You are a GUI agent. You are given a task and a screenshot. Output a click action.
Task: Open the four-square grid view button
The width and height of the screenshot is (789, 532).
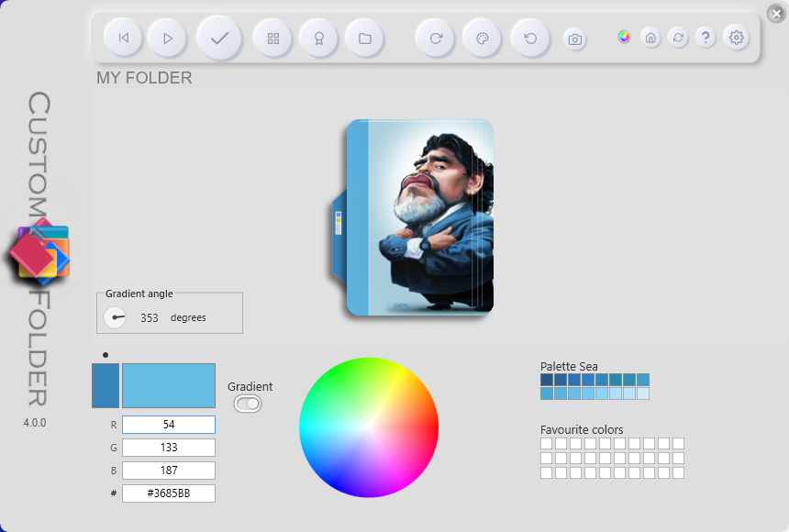tap(273, 39)
